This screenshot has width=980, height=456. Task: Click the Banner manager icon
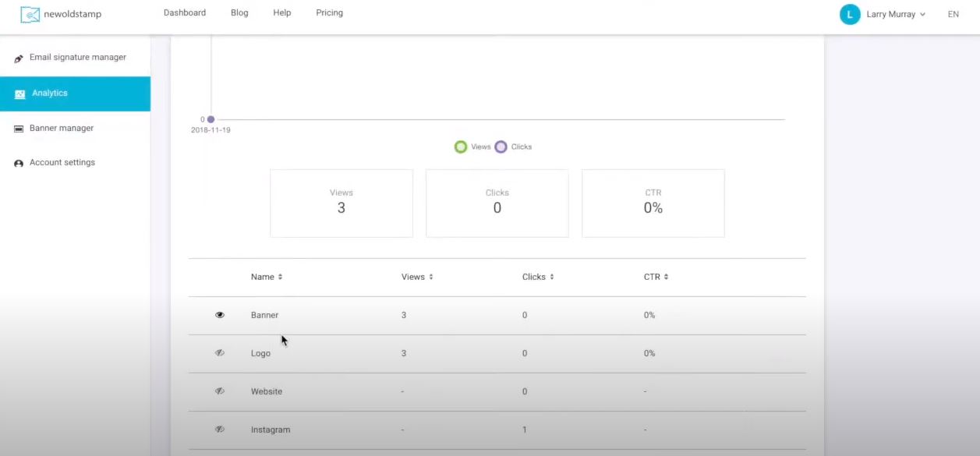point(19,129)
